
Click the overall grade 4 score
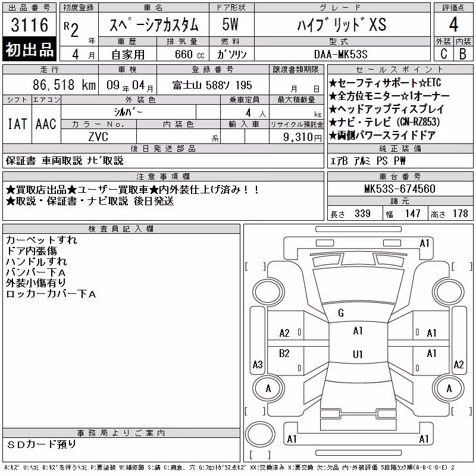453,24
